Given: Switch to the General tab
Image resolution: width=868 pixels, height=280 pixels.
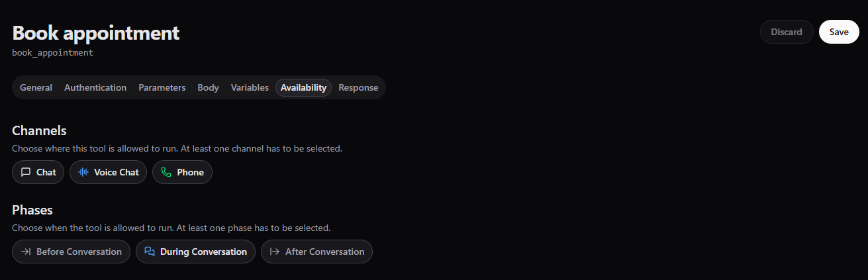Looking at the screenshot, I should click(x=36, y=87).
